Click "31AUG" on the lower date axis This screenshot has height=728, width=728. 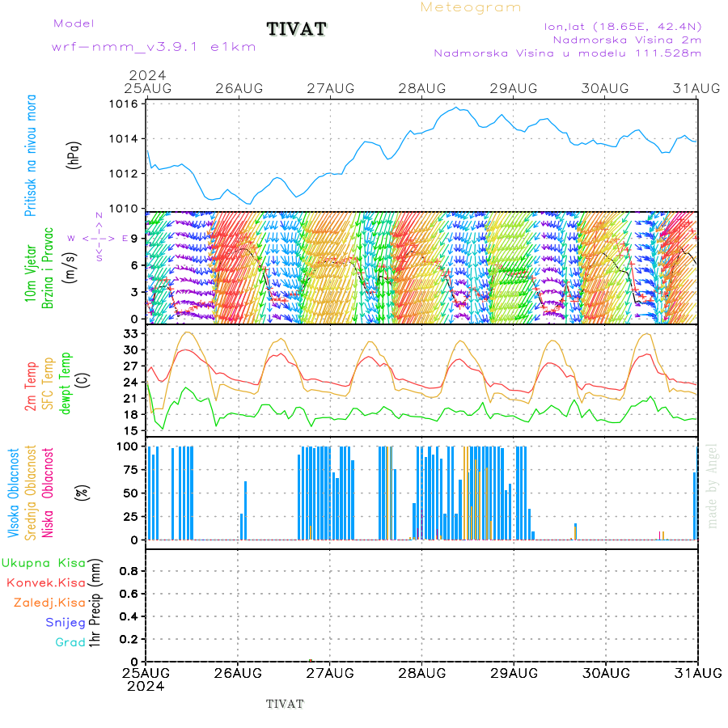coord(698,673)
